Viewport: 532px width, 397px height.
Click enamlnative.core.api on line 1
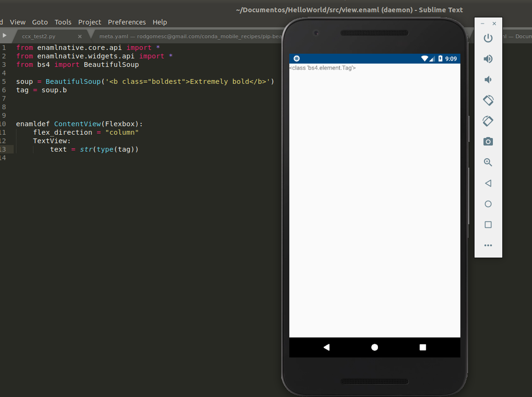pyautogui.click(x=79, y=48)
